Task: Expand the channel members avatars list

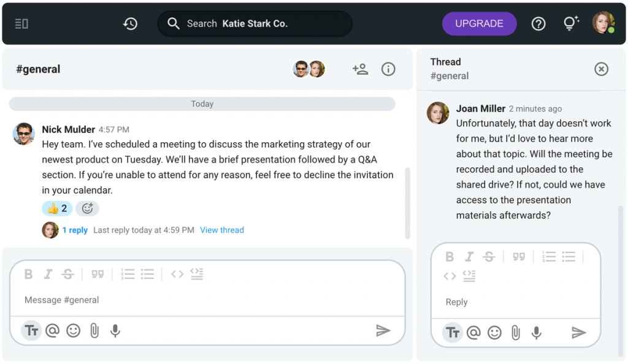Action: (x=308, y=69)
